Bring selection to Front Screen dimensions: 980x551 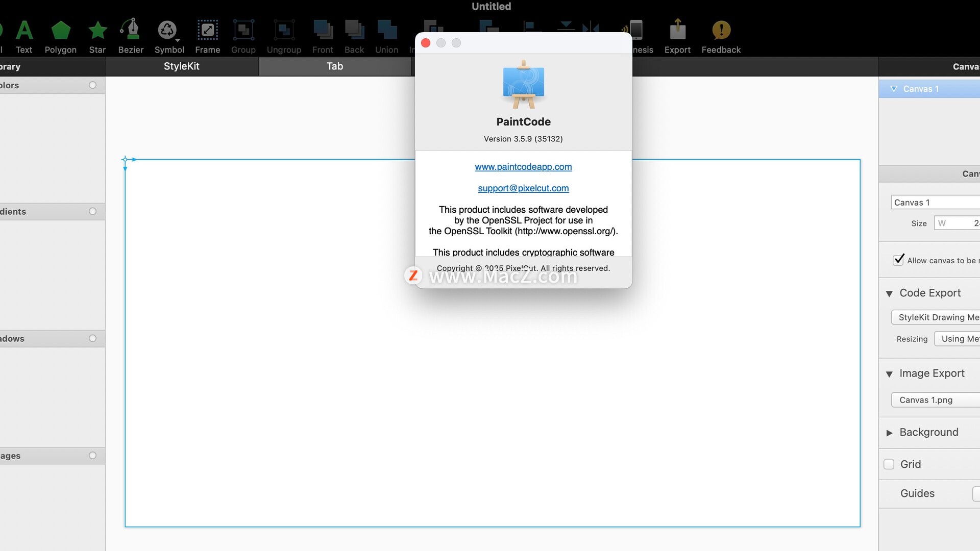pyautogui.click(x=323, y=37)
